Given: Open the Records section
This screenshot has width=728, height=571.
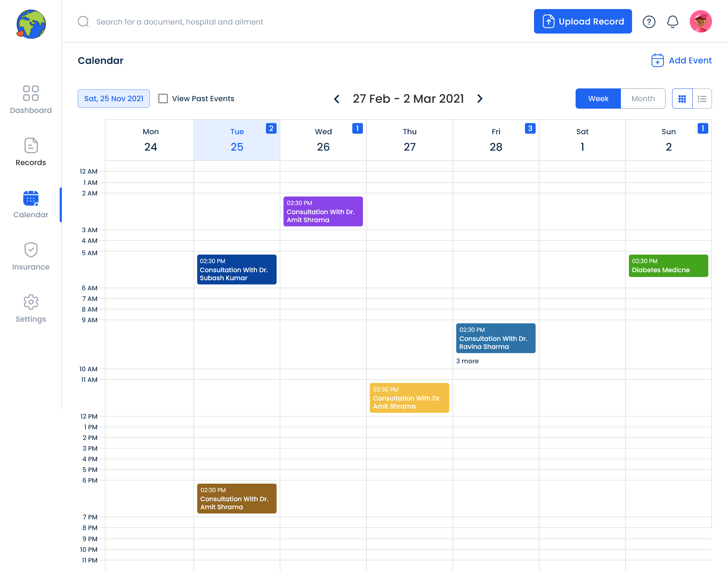Looking at the screenshot, I should 30,152.
